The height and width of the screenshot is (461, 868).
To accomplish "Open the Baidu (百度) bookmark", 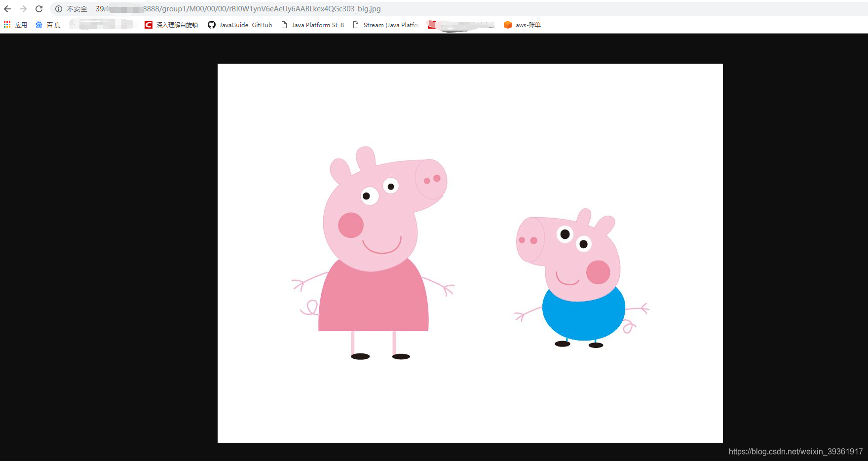I will [48, 25].
